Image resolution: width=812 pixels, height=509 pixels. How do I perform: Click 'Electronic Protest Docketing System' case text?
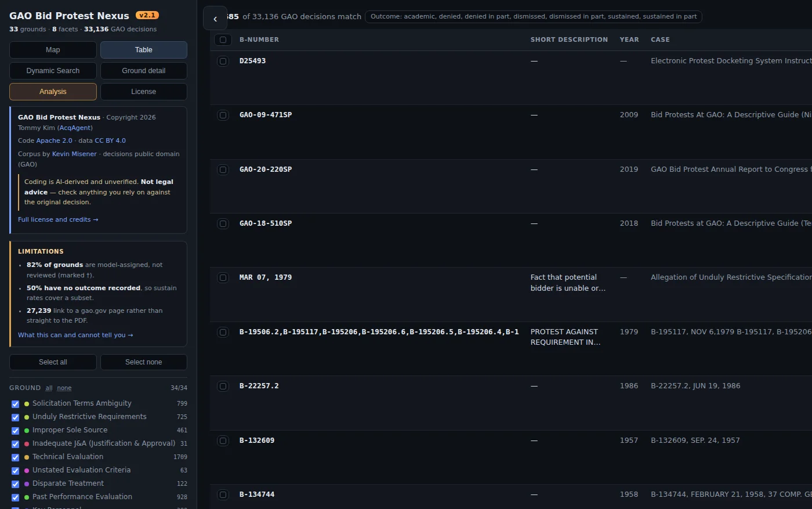pyautogui.click(x=731, y=61)
